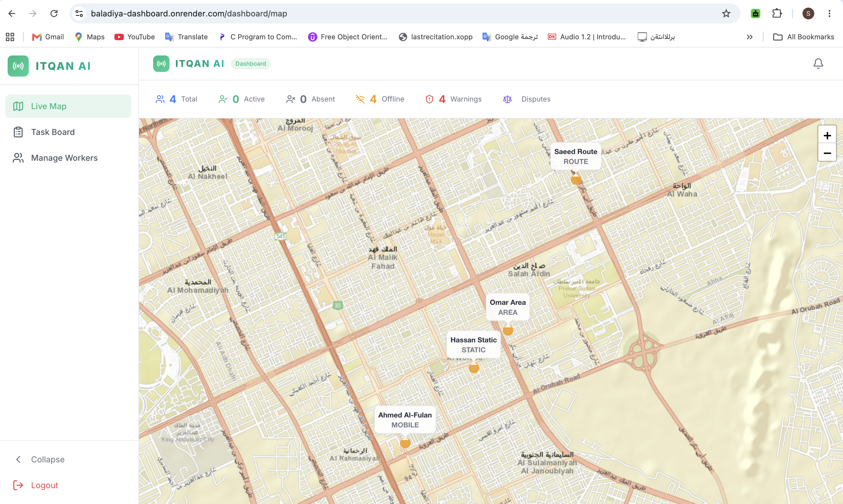Open YouTube bookmark
This screenshot has height=504, width=843.
[x=134, y=37]
